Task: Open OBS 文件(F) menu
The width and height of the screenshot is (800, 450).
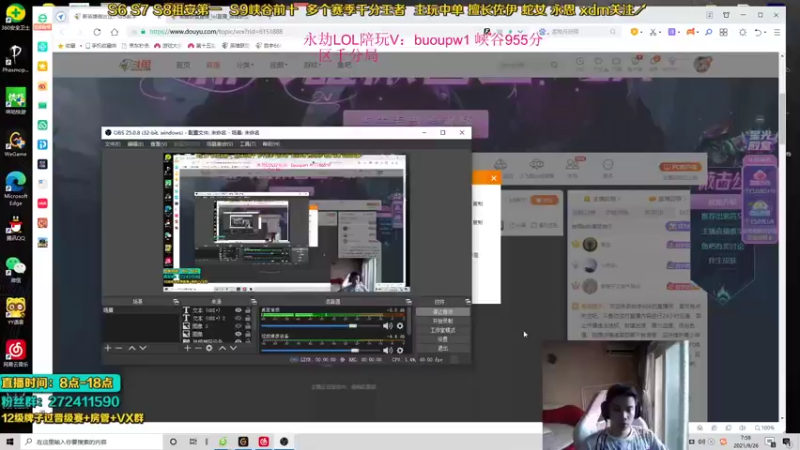Action: pos(113,144)
